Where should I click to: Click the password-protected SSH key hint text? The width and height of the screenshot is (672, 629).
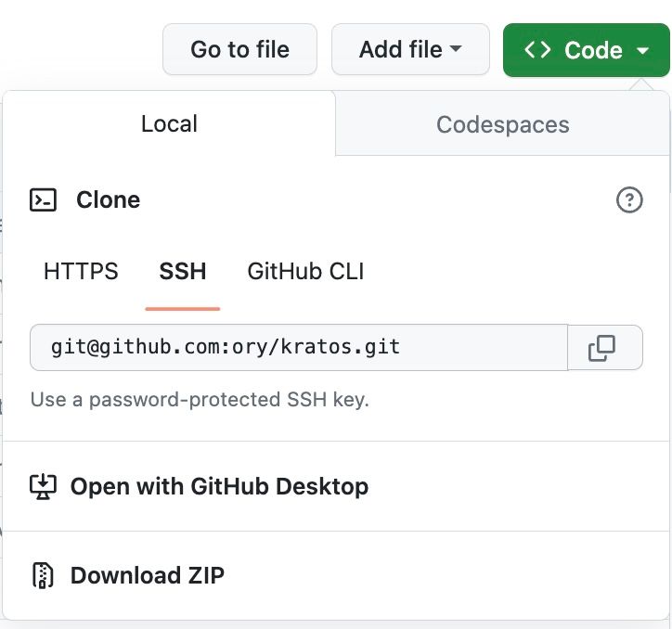[x=200, y=400]
